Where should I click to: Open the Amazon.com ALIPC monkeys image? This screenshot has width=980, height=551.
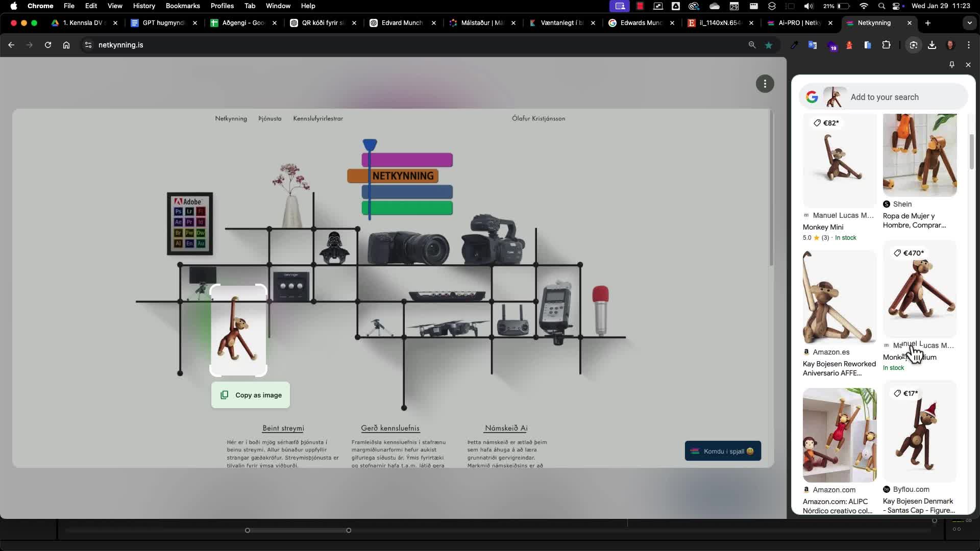point(840,435)
